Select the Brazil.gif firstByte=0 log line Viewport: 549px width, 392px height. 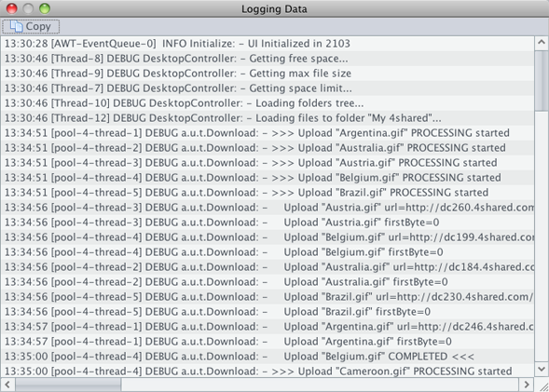click(268, 312)
